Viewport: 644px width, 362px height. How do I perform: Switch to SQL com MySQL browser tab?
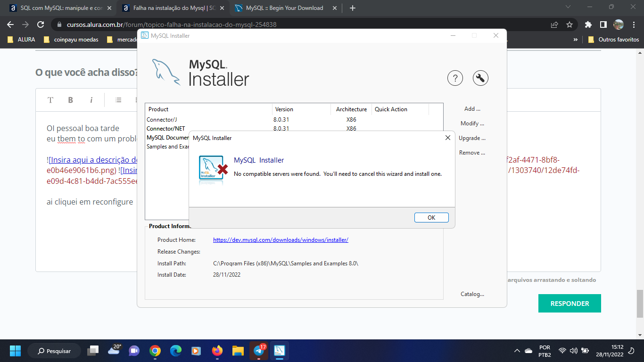[x=60, y=8]
